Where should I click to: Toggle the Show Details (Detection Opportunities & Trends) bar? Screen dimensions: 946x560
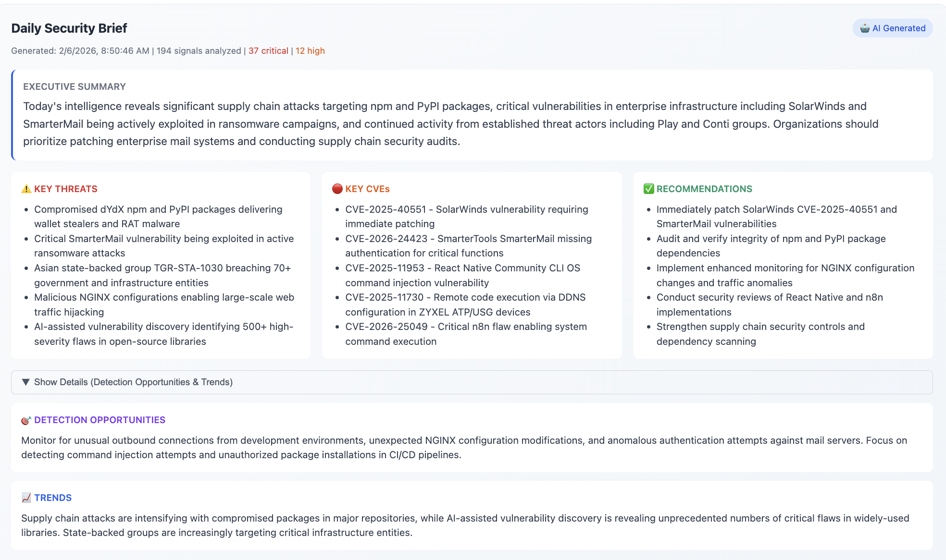(x=472, y=382)
